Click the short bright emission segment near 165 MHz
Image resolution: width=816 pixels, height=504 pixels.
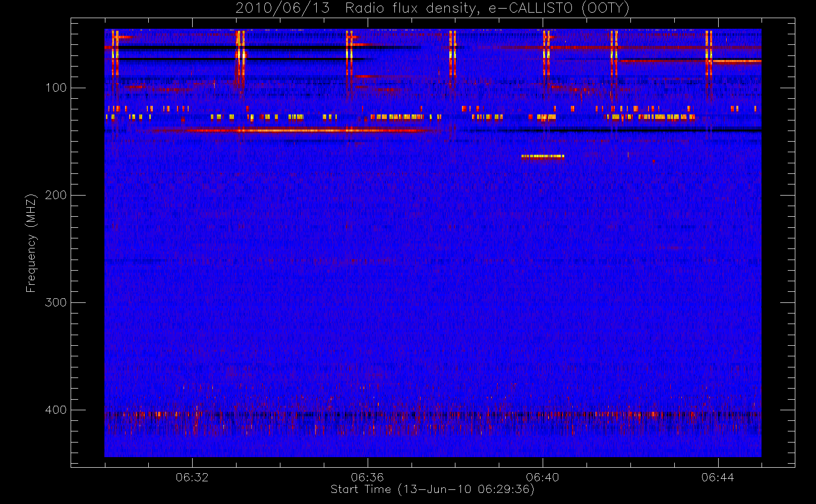pos(543,157)
